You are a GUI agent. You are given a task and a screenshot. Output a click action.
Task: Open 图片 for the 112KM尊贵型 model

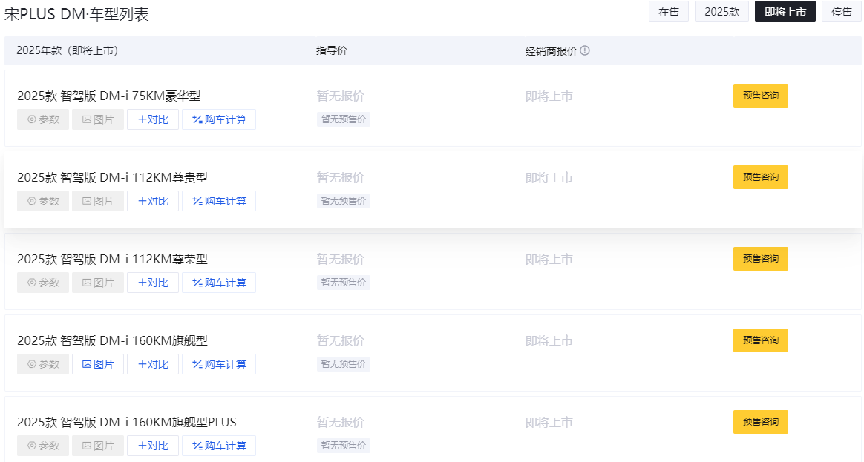point(98,201)
